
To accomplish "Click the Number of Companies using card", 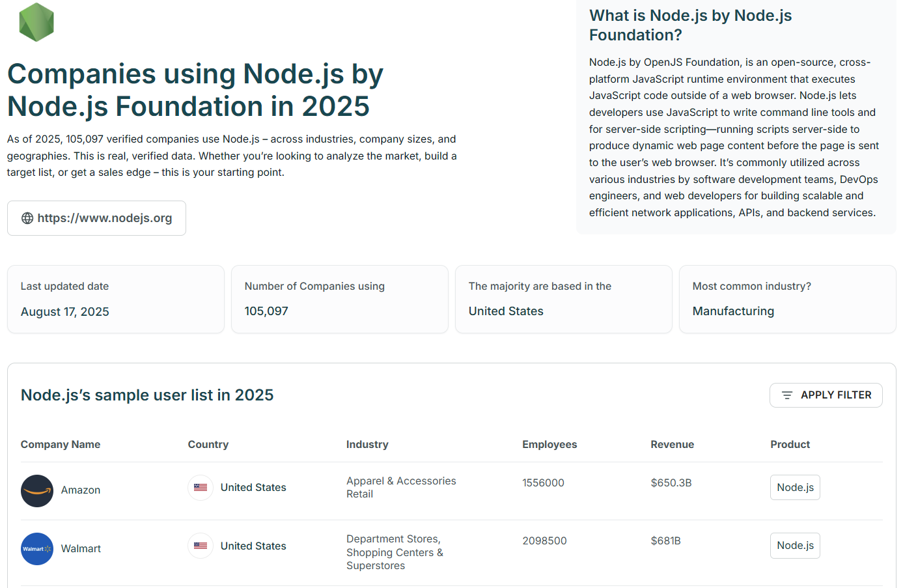I will (x=340, y=300).
